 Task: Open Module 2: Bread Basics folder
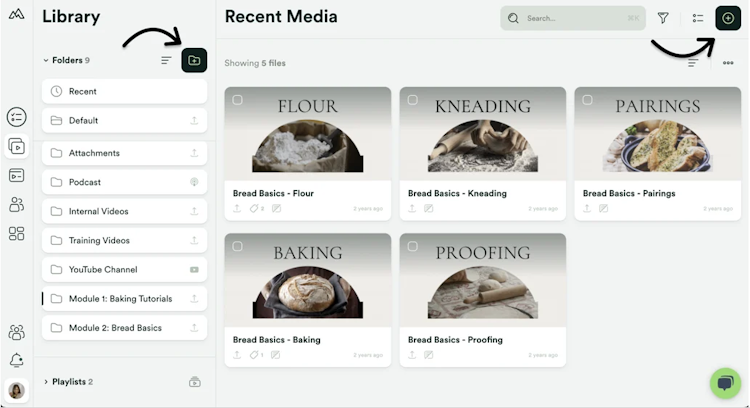pyautogui.click(x=124, y=328)
